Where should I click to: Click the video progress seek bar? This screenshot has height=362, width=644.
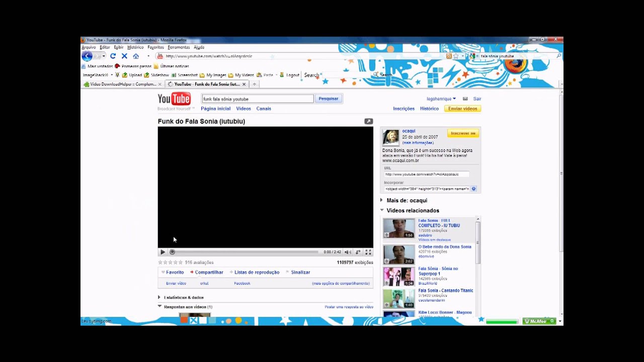(x=245, y=252)
